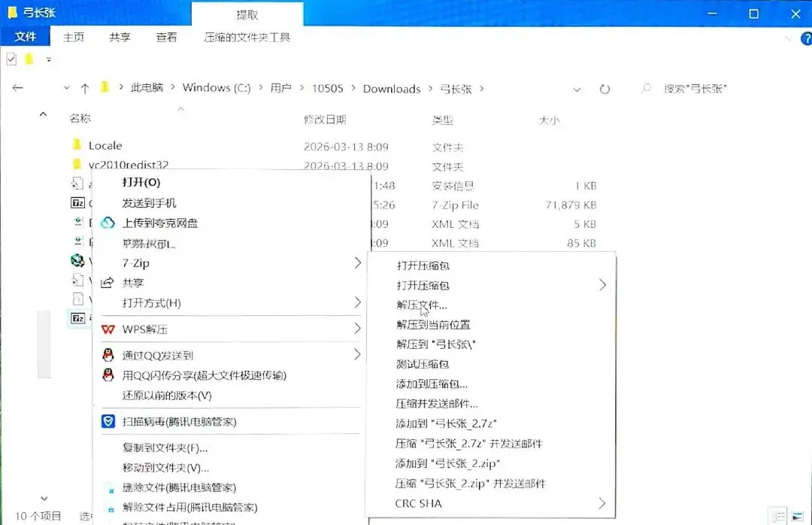
Task: Switch to the 查看 ribbon tab
Action: [166, 38]
